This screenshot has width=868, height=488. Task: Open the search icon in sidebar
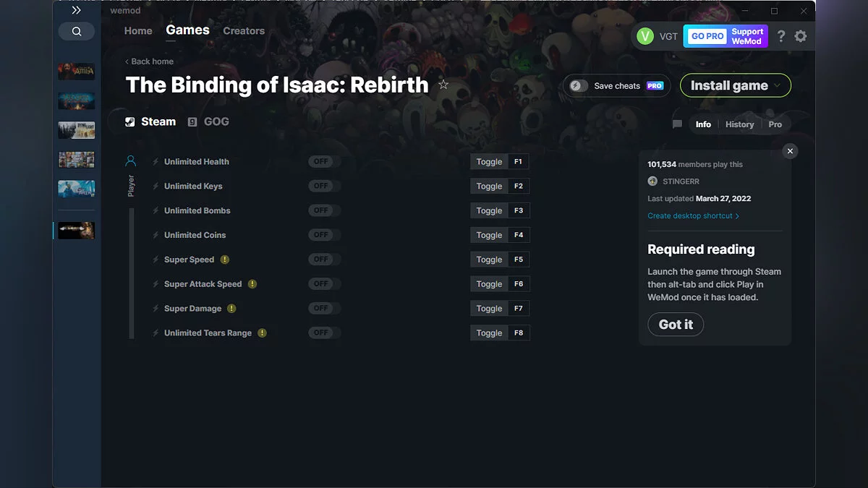[76, 31]
